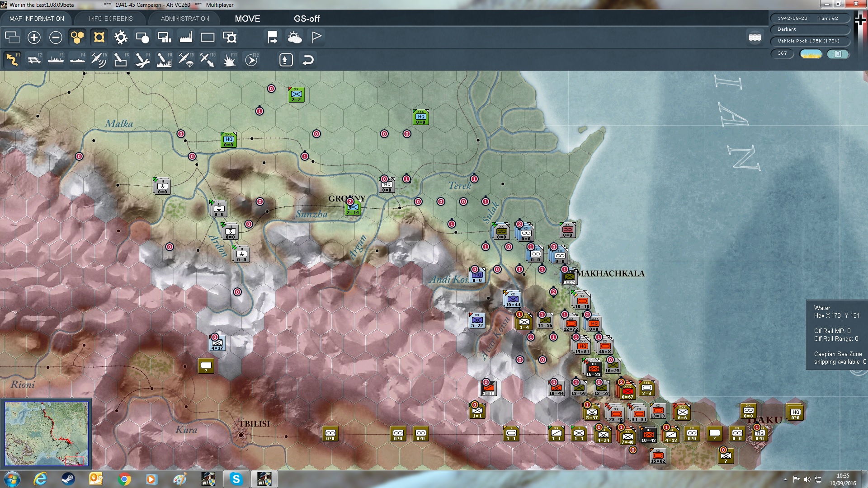The image size is (868, 488).
Task: Open the MAP INFORMATION tab
Action: tap(37, 19)
